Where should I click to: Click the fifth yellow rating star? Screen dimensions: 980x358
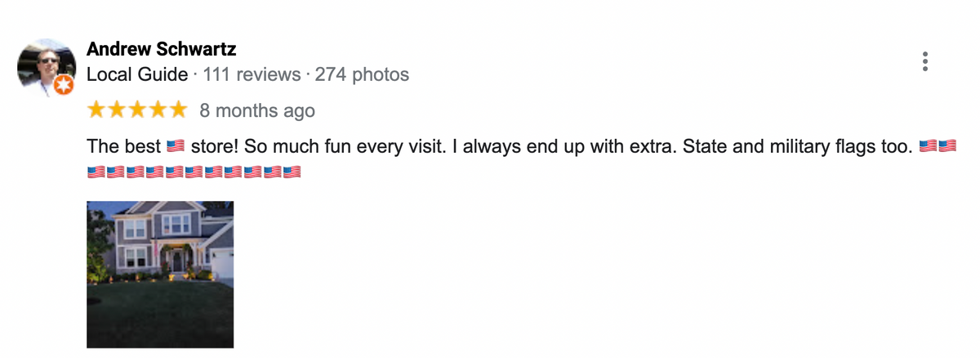pos(178,110)
